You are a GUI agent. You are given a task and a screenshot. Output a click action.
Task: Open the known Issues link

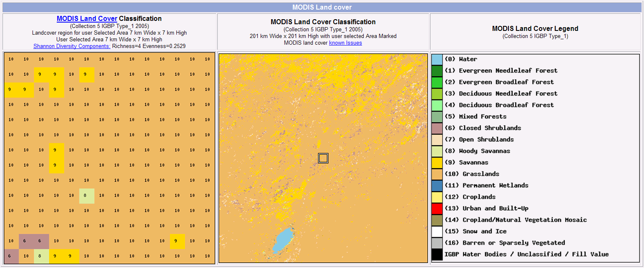click(x=345, y=43)
